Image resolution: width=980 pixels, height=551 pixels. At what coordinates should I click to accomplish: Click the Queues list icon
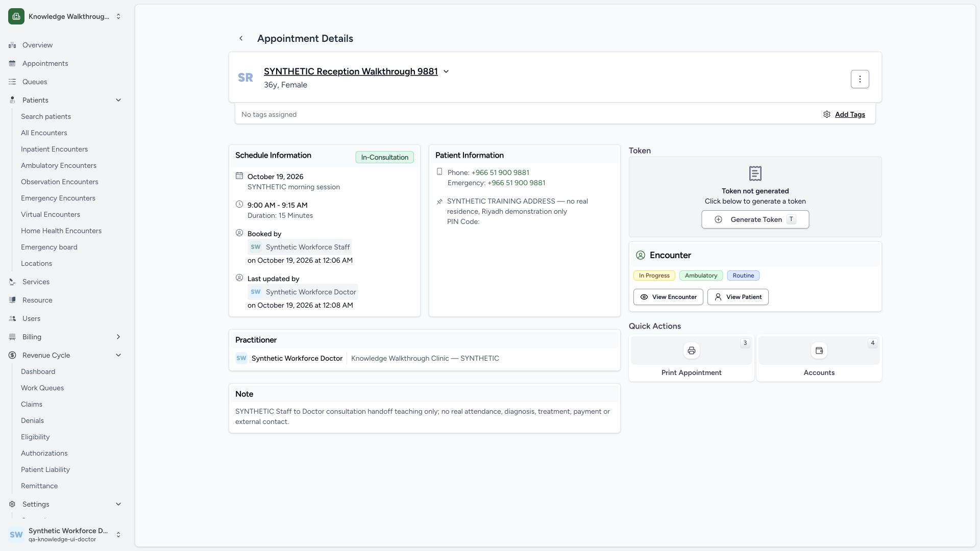[12, 82]
